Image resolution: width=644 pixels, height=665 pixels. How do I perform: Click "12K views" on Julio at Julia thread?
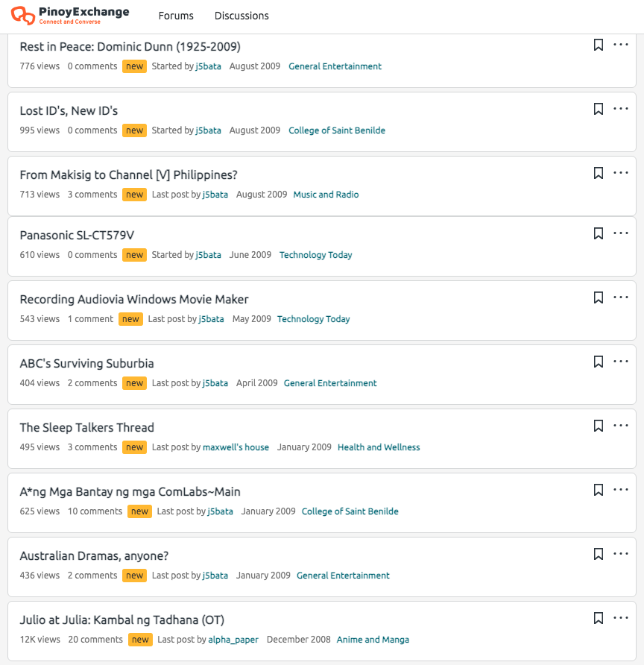[40, 640]
